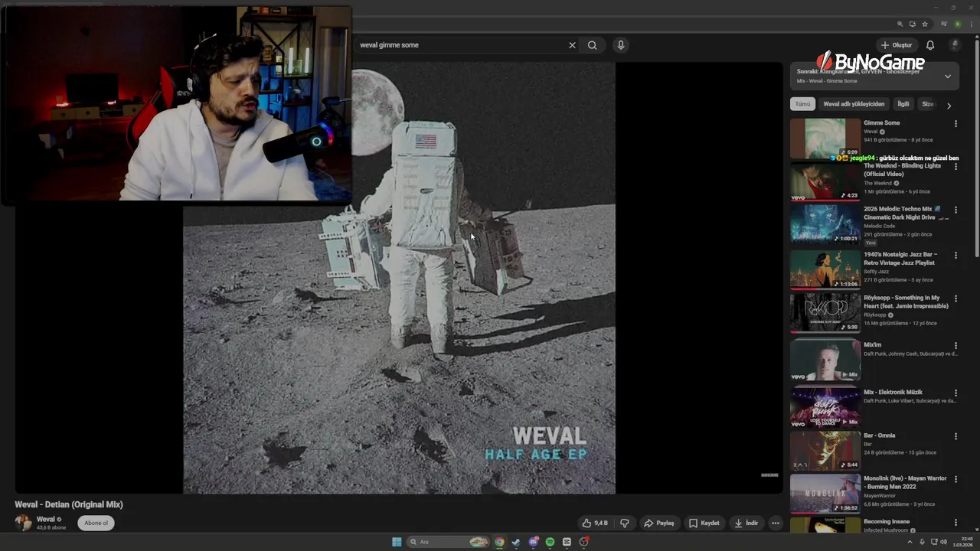Open options for Blinding Lights video
980x551 pixels.
(955, 167)
